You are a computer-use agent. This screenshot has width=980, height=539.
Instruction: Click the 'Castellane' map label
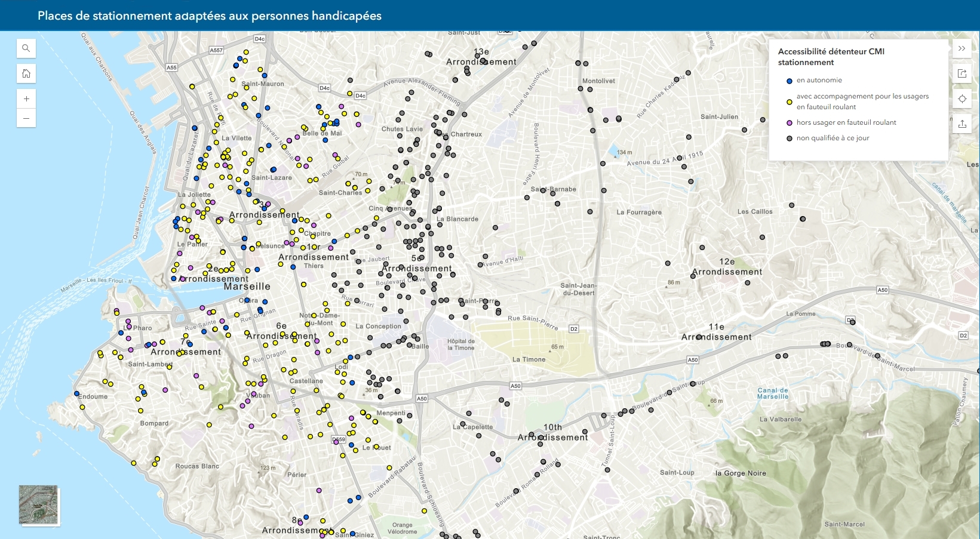pos(306,381)
